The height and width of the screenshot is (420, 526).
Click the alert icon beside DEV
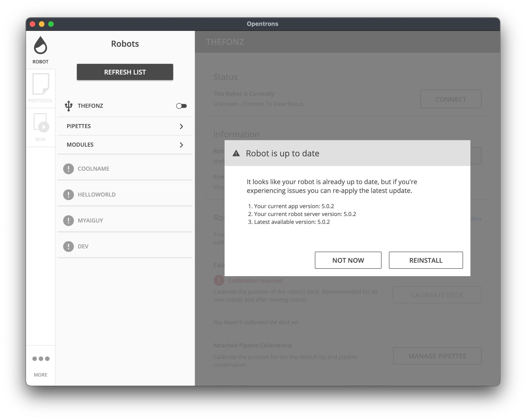pyautogui.click(x=69, y=246)
